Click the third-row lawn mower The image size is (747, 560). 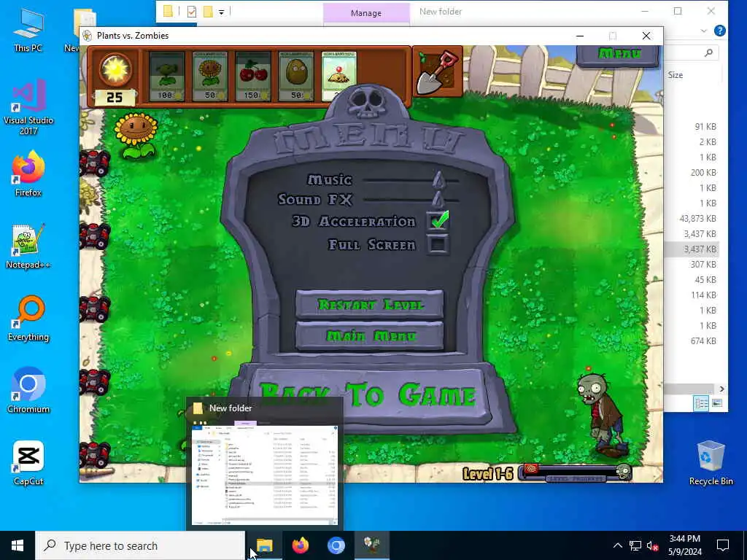click(94, 308)
